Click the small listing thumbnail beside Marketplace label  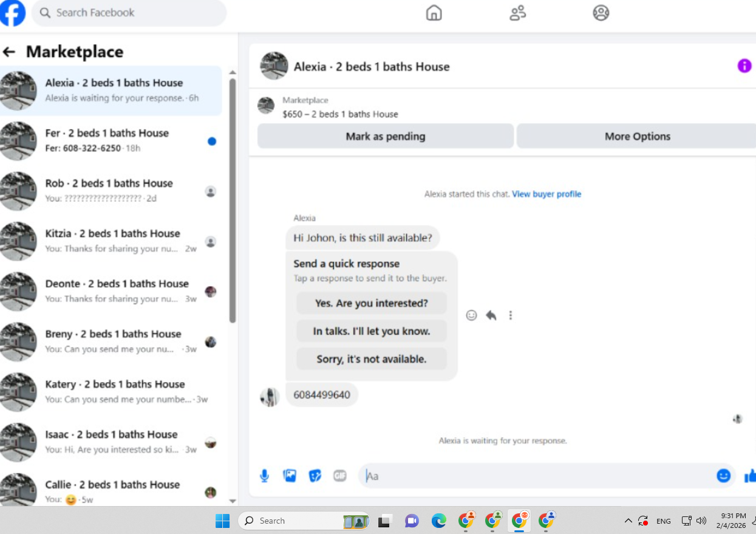pyautogui.click(x=266, y=105)
